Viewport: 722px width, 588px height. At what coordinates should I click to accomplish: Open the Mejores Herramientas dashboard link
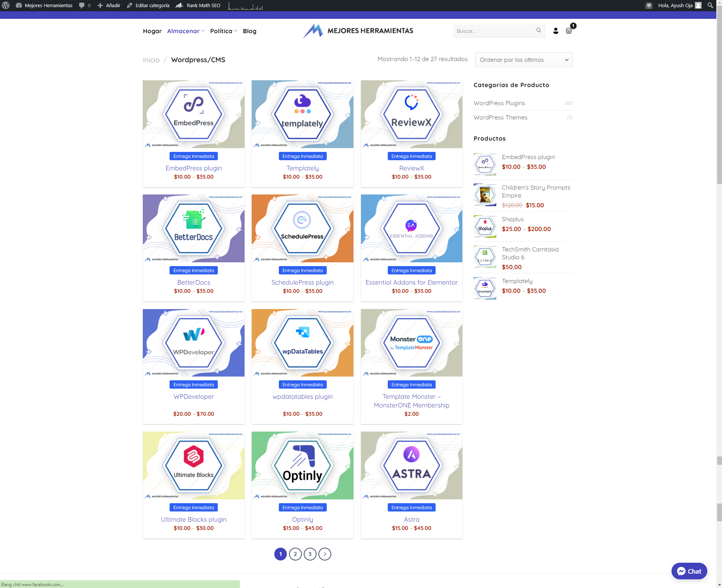[x=44, y=5]
